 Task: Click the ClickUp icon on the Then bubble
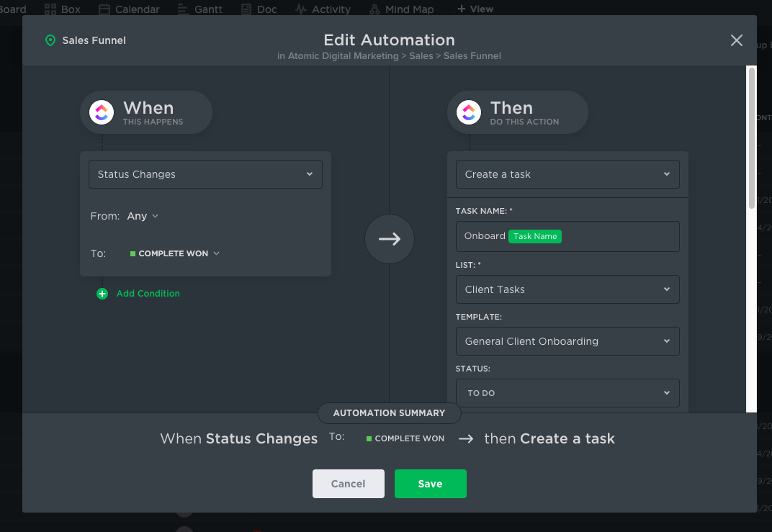click(x=469, y=112)
